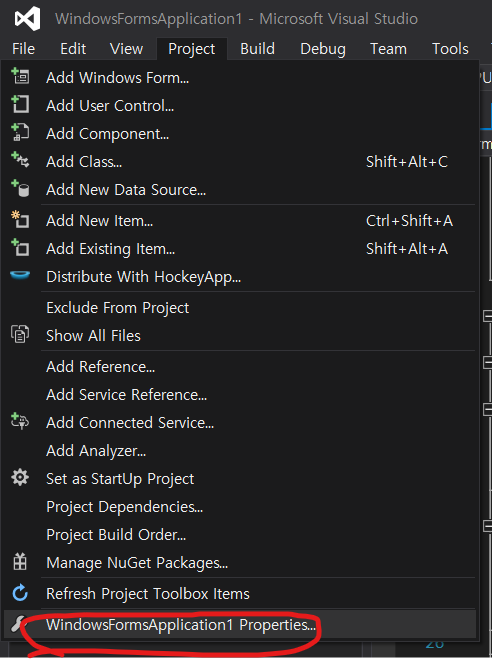
Task: Select Set as StartUp Project
Action: [239, 479]
